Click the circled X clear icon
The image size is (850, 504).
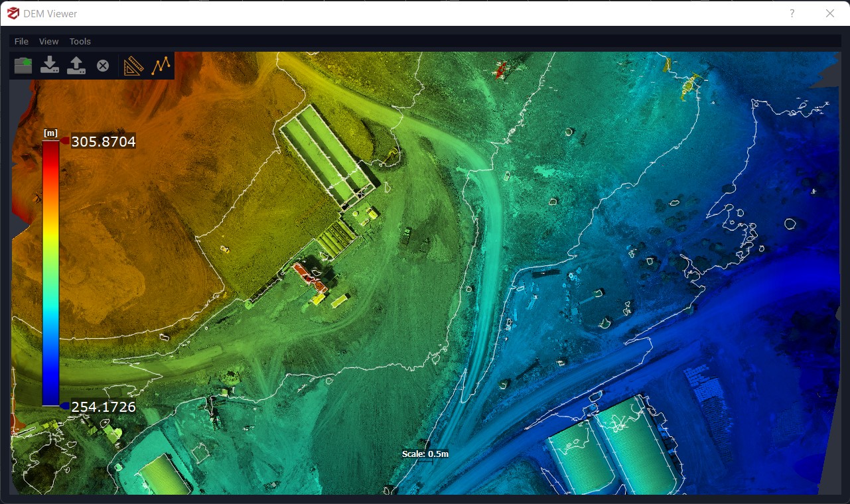click(x=103, y=66)
